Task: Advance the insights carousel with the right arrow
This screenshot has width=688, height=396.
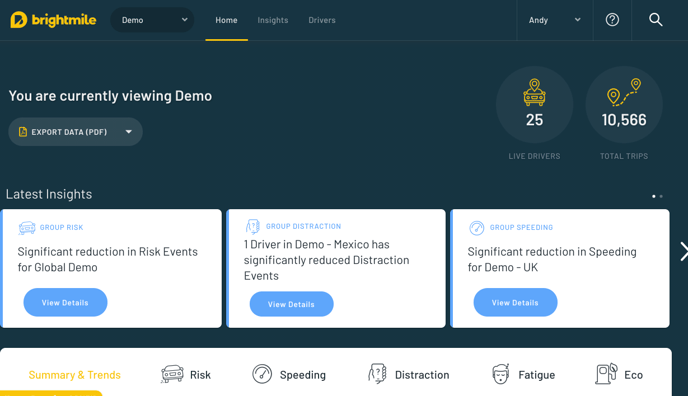Action: [683, 252]
